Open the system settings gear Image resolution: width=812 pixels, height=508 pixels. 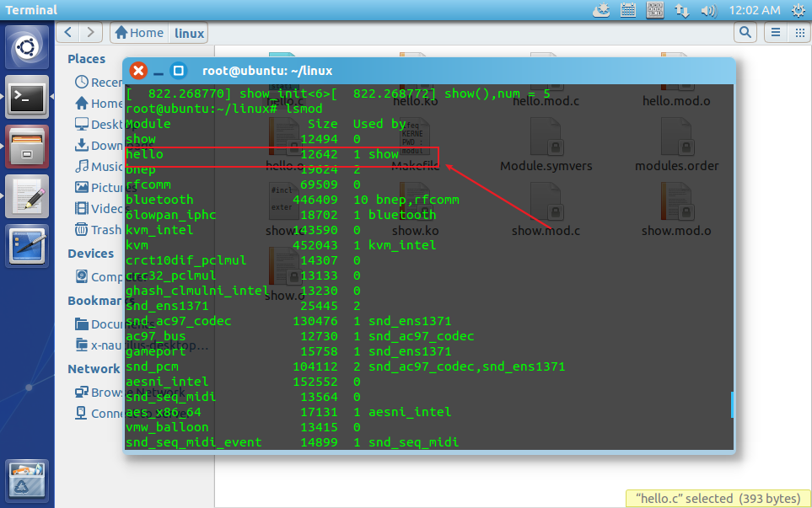coord(798,10)
